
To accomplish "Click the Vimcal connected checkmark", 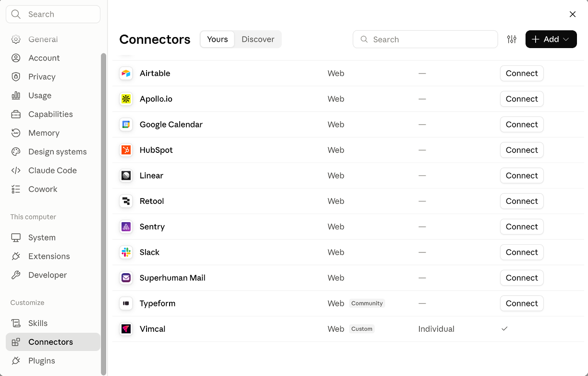I will point(504,329).
